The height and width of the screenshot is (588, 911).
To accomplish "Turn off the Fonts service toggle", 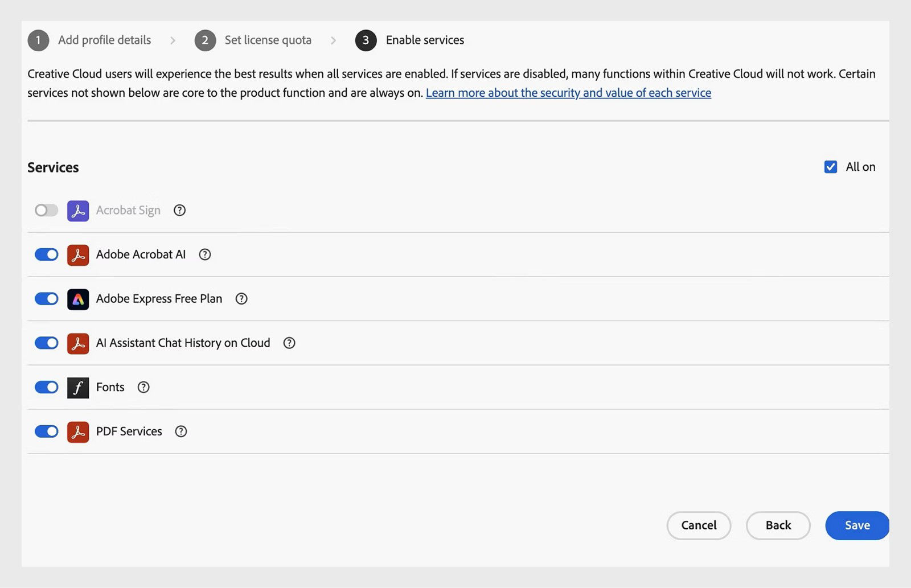I will pyautogui.click(x=46, y=387).
